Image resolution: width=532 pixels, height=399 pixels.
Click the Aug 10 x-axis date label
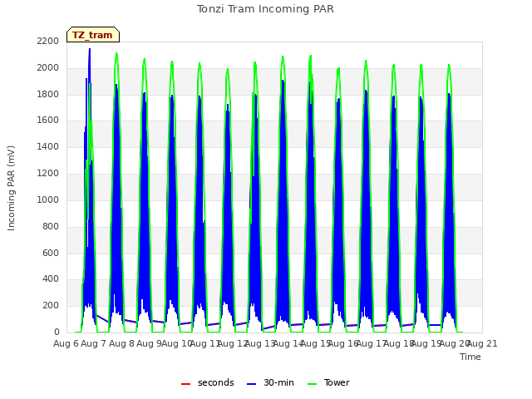(x=177, y=343)
